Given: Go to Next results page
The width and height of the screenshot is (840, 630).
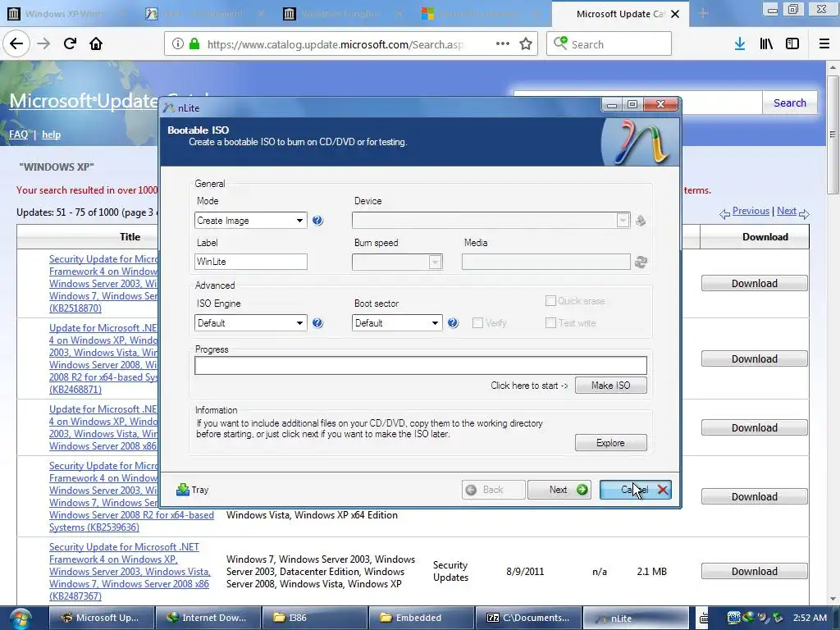Looking at the screenshot, I should 787,211.
